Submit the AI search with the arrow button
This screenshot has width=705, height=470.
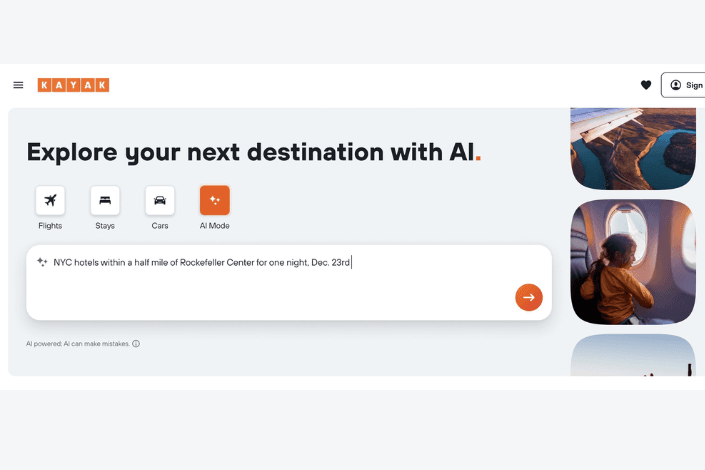pyautogui.click(x=529, y=297)
